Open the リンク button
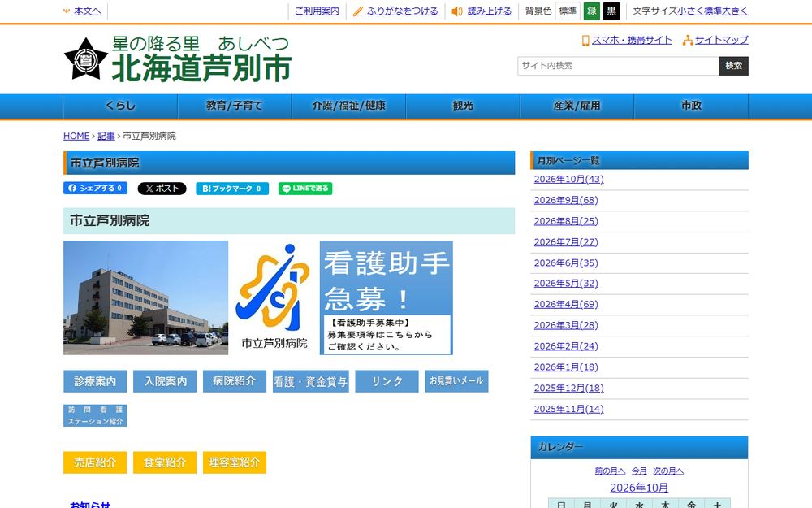Image resolution: width=812 pixels, height=508 pixels. [x=387, y=381]
